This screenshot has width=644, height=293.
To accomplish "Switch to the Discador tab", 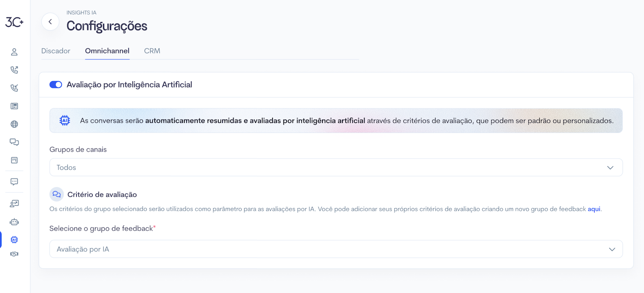I will (56, 51).
